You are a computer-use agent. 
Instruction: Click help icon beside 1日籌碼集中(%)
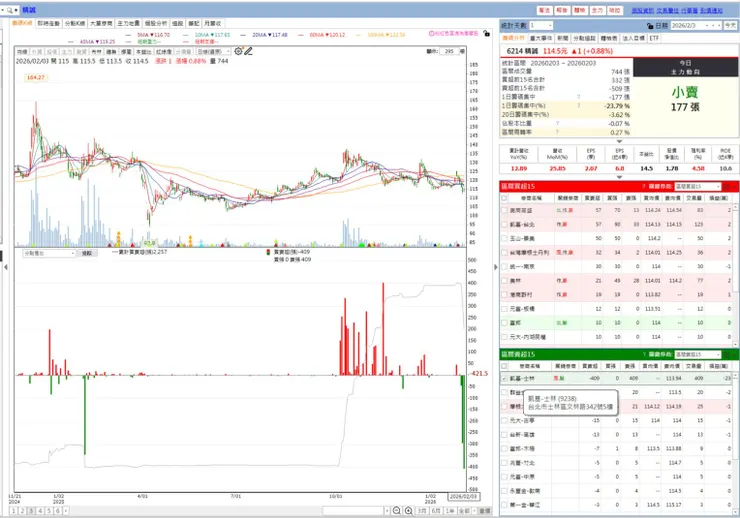pyautogui.click(x=579, y=106)
